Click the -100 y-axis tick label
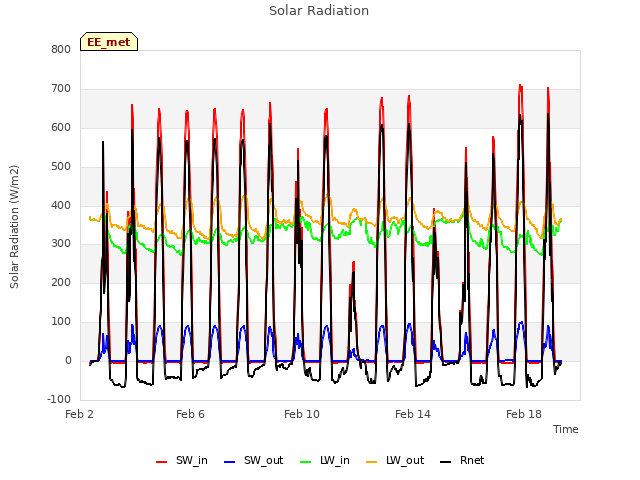640x480 pixels. [59, 399]
